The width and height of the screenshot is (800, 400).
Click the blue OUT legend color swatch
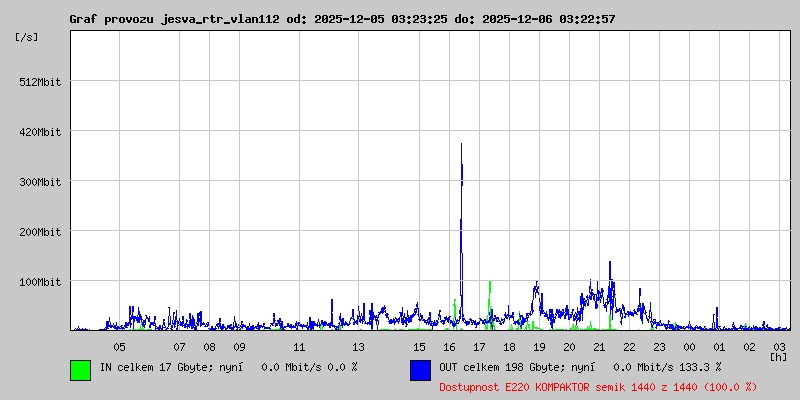point(420,369)
